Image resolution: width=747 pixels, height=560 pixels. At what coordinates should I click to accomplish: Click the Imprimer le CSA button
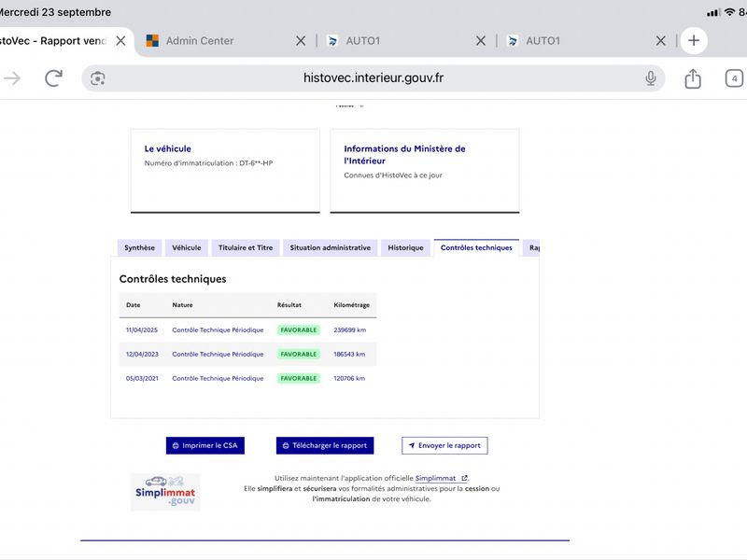(x=205, y=446)
